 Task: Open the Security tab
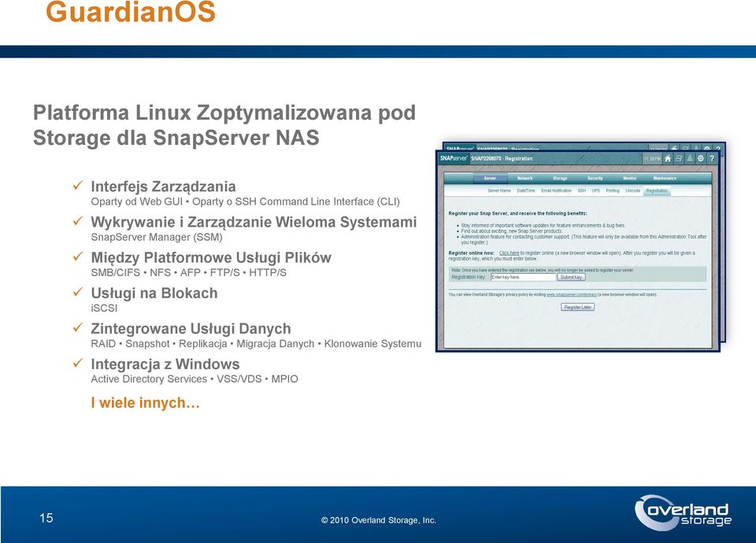tap(595, 179)
